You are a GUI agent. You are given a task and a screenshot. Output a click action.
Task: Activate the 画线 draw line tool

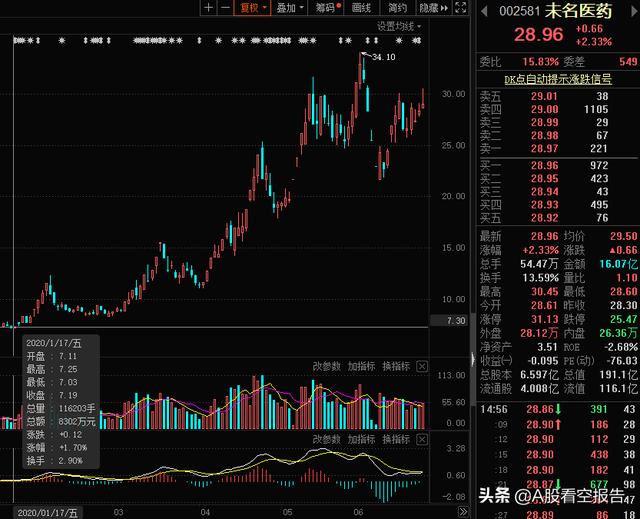[x=361, y=8]
